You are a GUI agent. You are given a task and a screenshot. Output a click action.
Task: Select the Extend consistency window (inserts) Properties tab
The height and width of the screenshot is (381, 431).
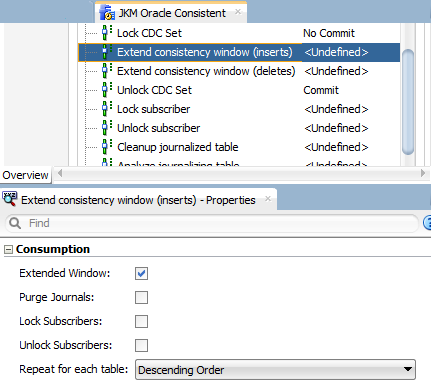138,200
